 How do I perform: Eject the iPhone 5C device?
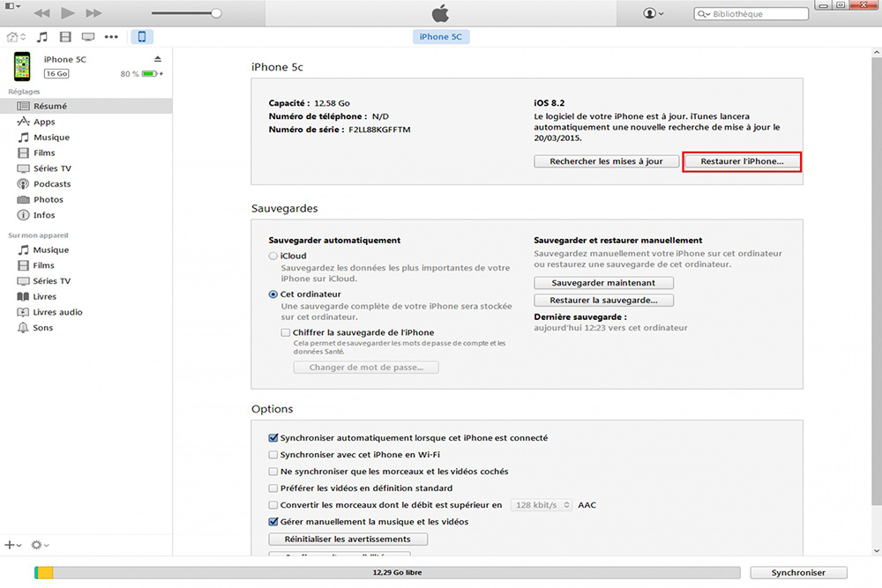pyautogui.click(x=158, y=59)
